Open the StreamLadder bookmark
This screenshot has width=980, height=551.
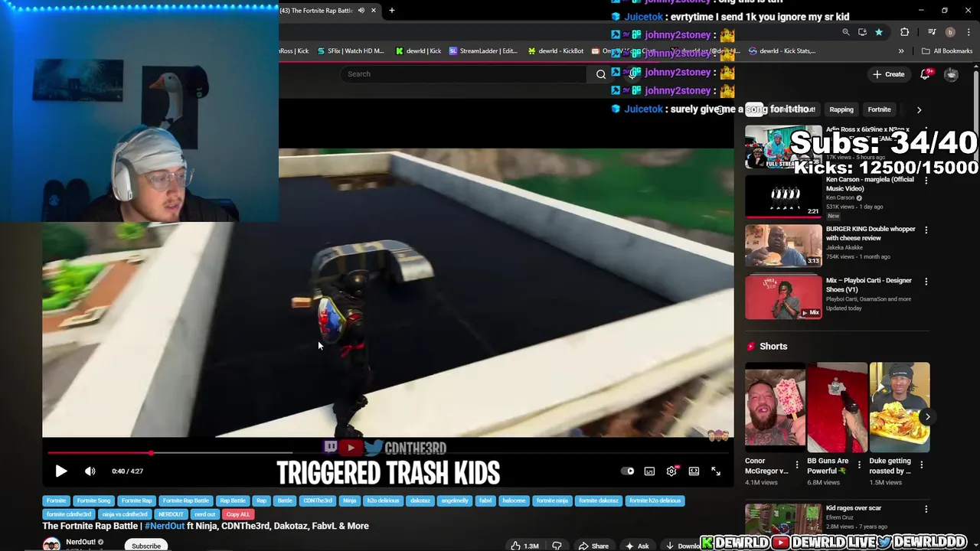pos(483,51)
